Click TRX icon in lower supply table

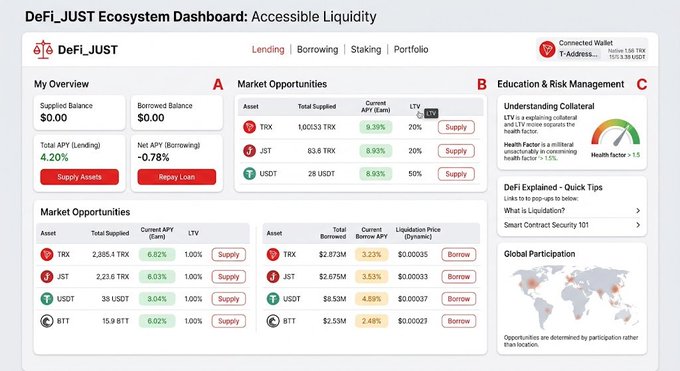47,254
